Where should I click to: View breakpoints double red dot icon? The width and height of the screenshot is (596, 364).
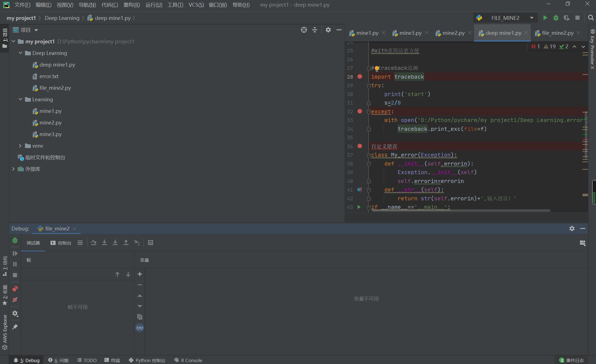(15, 289)
